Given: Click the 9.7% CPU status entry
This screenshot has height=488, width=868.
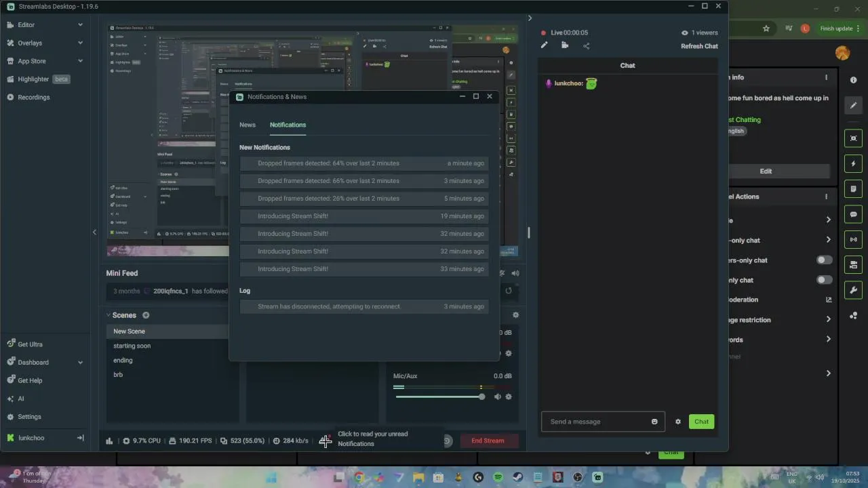Looking at the screenshot, I should pyautogui.click(x=142, y=441).
